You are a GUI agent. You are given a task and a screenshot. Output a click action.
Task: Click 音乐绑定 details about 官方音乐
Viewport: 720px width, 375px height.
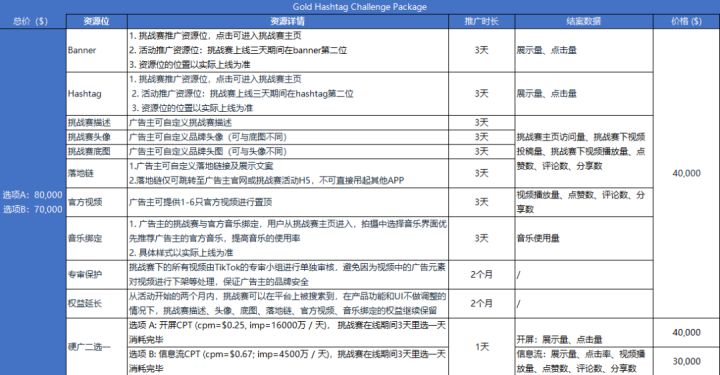(x=288, y=238)
